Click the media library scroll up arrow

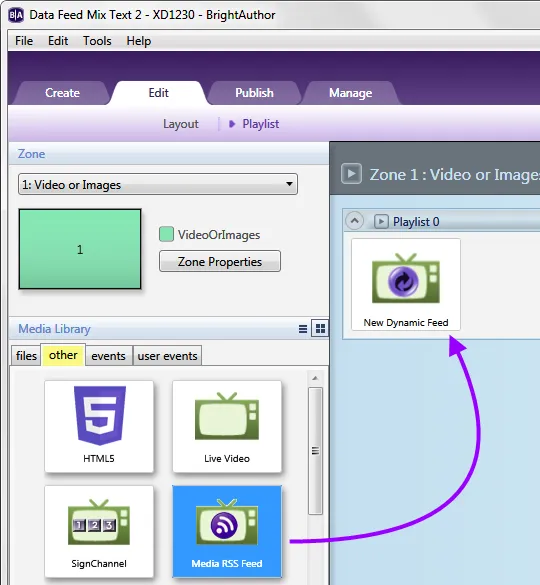pos(315,378)
